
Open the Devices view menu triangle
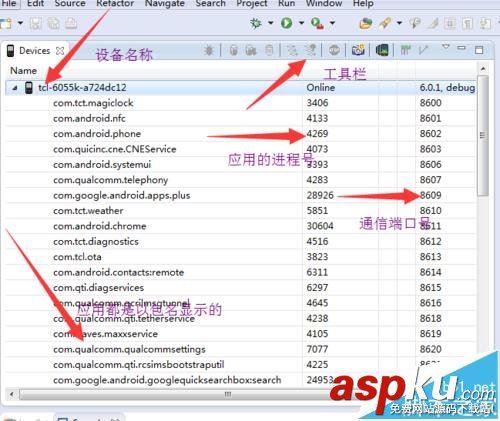coord(446,47)
